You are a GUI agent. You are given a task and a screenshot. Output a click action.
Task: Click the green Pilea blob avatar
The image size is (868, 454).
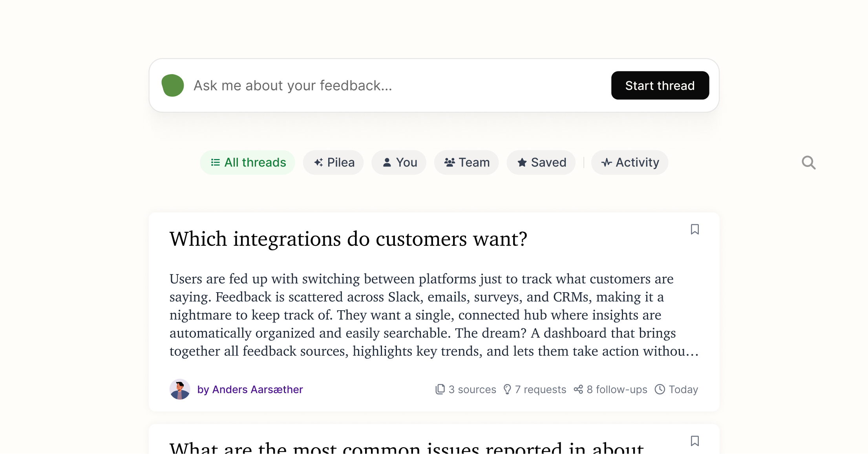click(173, 85)
